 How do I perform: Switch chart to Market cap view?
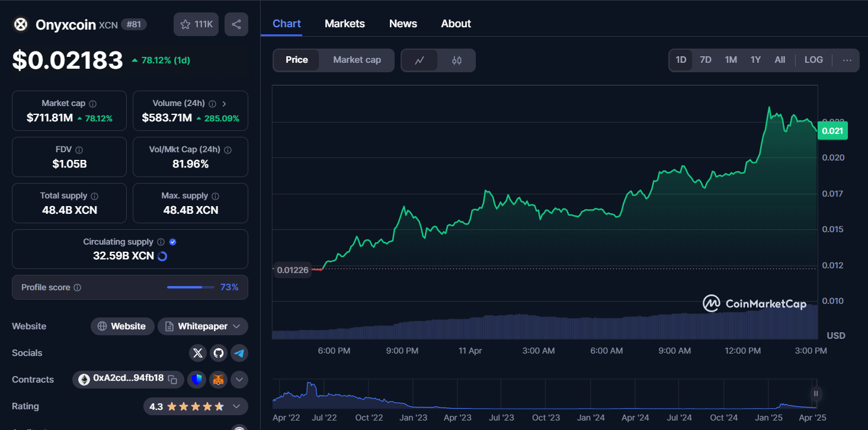click(x=357, y=60)
